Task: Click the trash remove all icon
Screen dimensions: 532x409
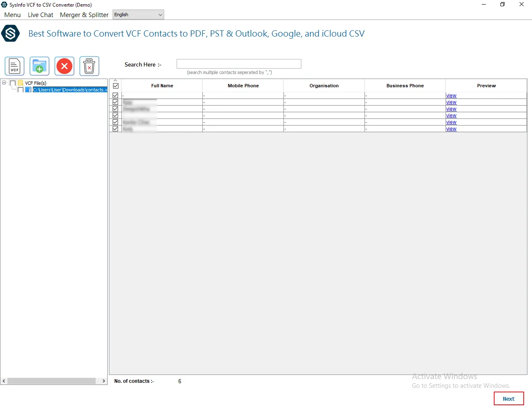Action: [89, 66]
